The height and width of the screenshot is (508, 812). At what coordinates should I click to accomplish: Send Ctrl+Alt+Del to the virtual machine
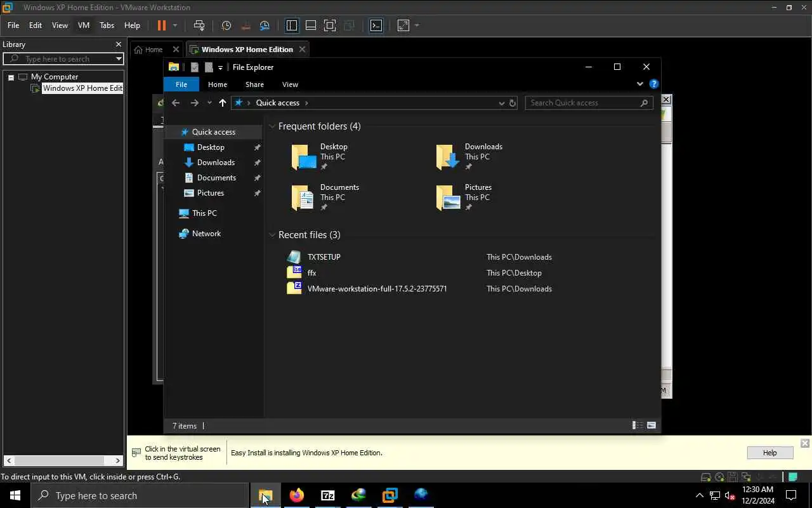(199, 25)
